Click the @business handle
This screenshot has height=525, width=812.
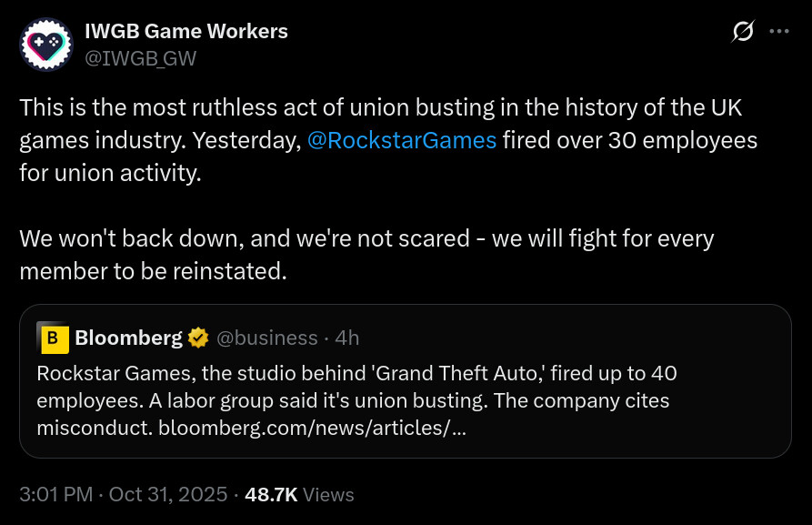266,338
